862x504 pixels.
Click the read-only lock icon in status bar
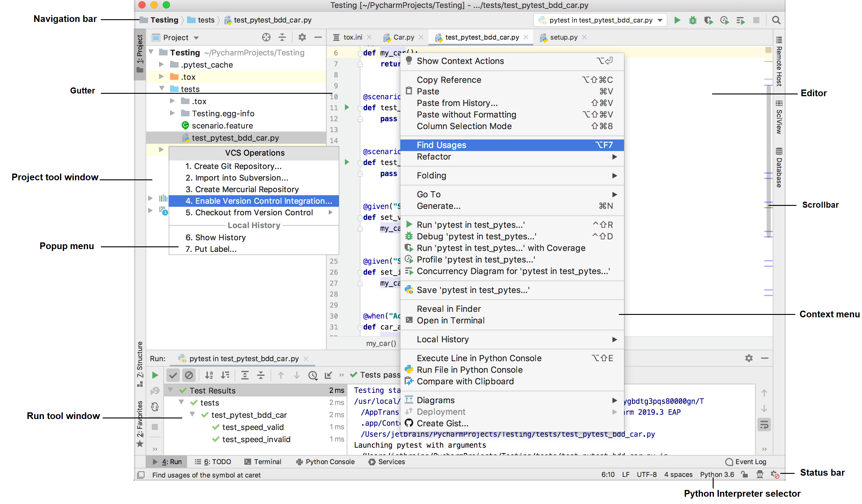(x=744, y=474)
